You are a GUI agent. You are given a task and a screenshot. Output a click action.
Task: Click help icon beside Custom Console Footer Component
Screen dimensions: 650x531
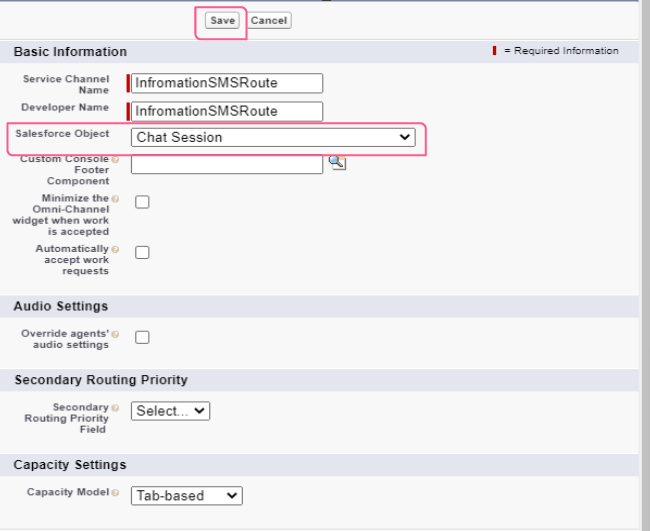pos(115,159)
